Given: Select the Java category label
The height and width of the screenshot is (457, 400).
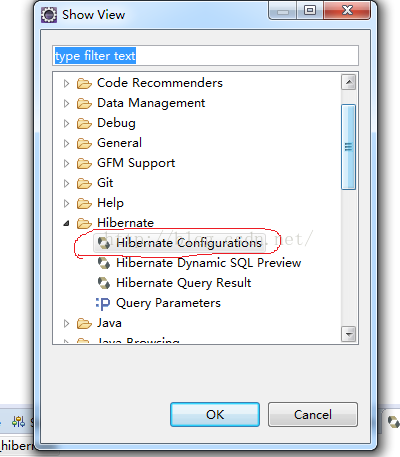Looking at the screenshot, I should (109, 323).
